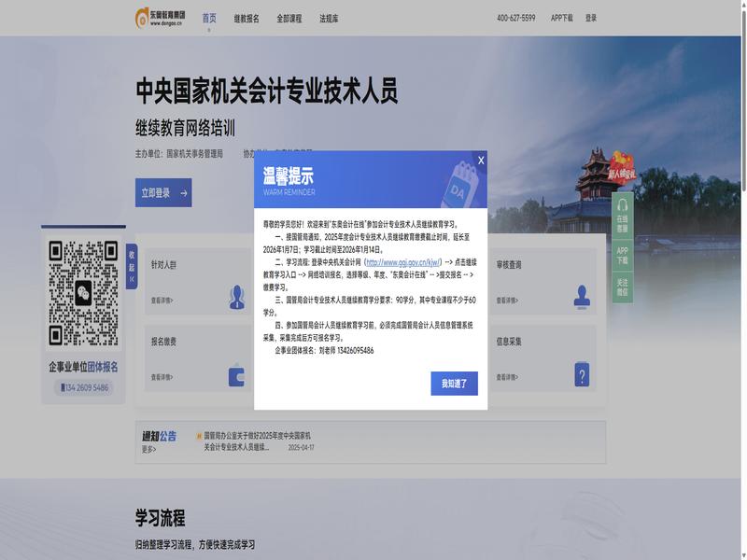Collapse the QR panel with 收起 tab

tap(132, 266)
